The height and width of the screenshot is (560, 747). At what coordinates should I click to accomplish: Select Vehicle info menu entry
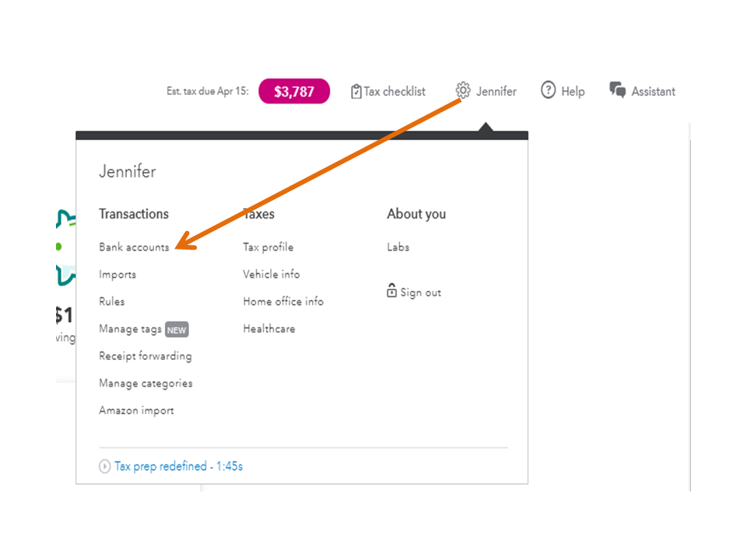coord(272,275)
